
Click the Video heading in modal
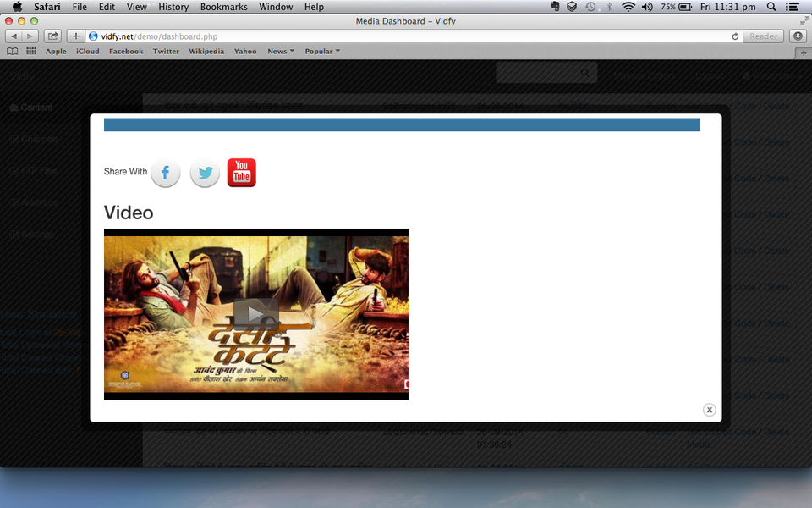(x=129, y=213)
